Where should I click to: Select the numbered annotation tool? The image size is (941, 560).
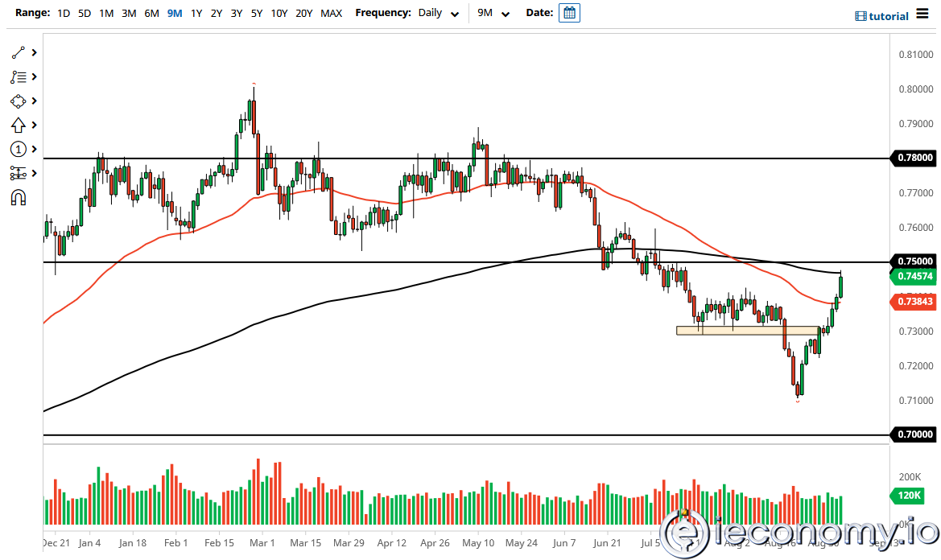(x=18, y=149)
